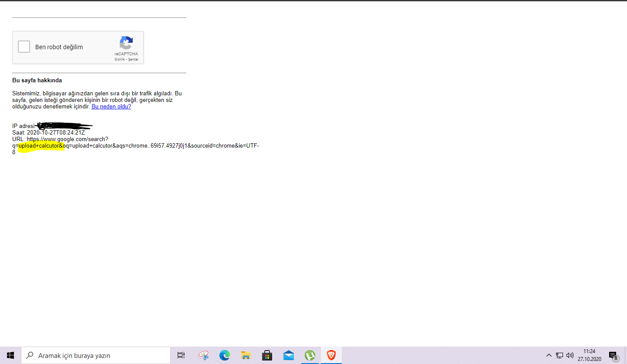Open the Windows Start menu
Image resolution: width=627 pixels, height=364 pixels.
click(10, 355)
